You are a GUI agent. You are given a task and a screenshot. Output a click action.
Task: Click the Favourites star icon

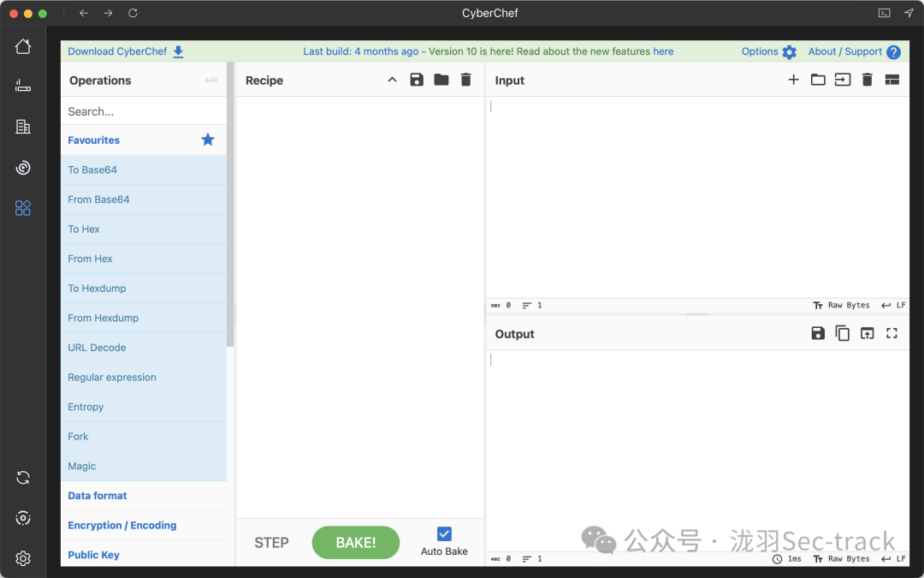click(208, 140)
